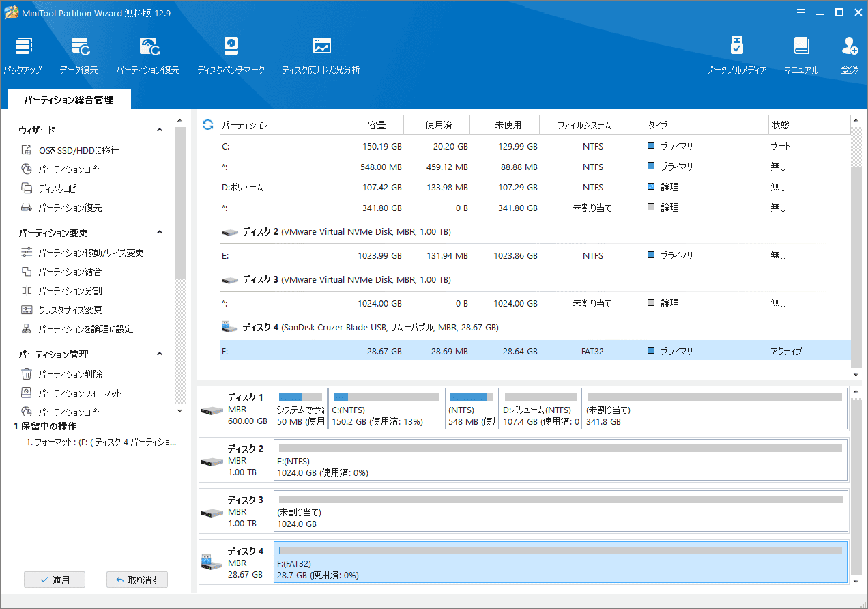This screenshot has height=609, width=868.
Task: Collapse the パーティション管理 section
Action: click(160, 354)
